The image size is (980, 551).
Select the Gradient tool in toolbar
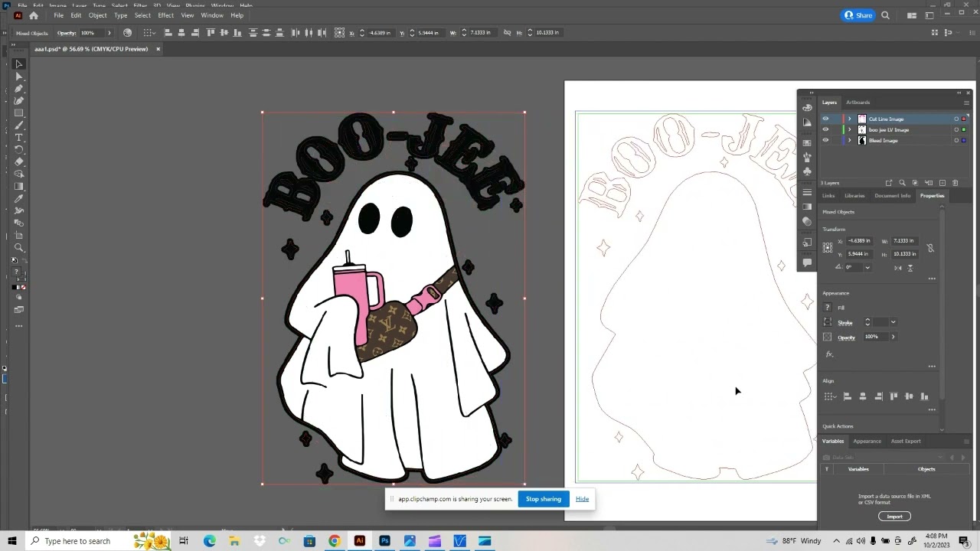[x=19, y=187]
